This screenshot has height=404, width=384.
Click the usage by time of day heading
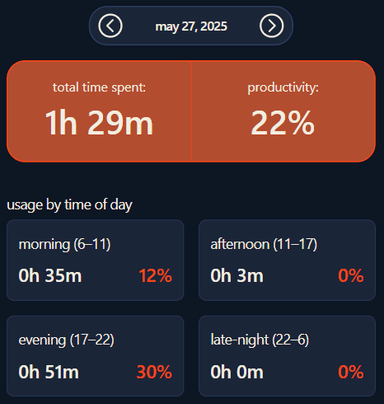point(69,205)
